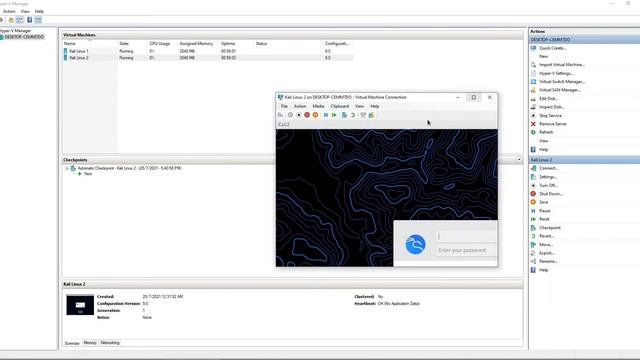Sort virtual machines by the CPU Usage column
Screen dimensions: 640x360
pos(160,43)
